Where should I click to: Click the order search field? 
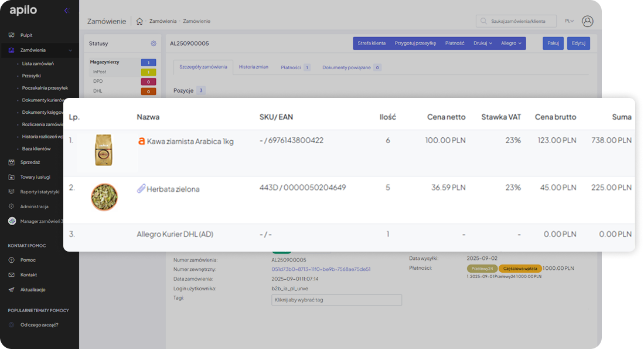click(516, 21)
